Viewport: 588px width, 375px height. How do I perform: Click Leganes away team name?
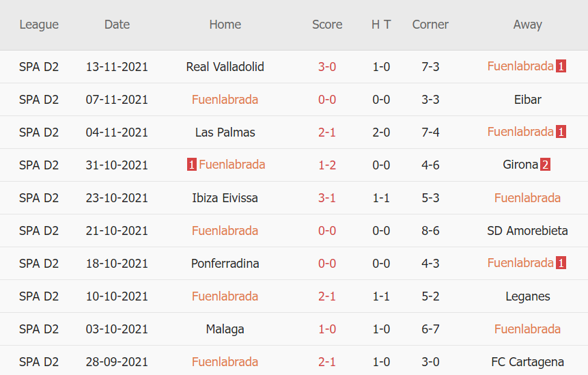pos(527,296)
